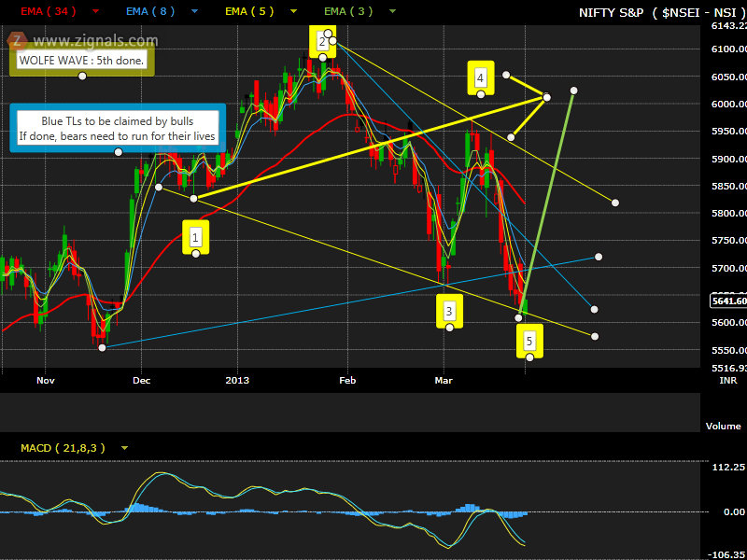Click the 2013 date axis label
Viewport: 747px width, 560px height.
[x=237, y=381]
